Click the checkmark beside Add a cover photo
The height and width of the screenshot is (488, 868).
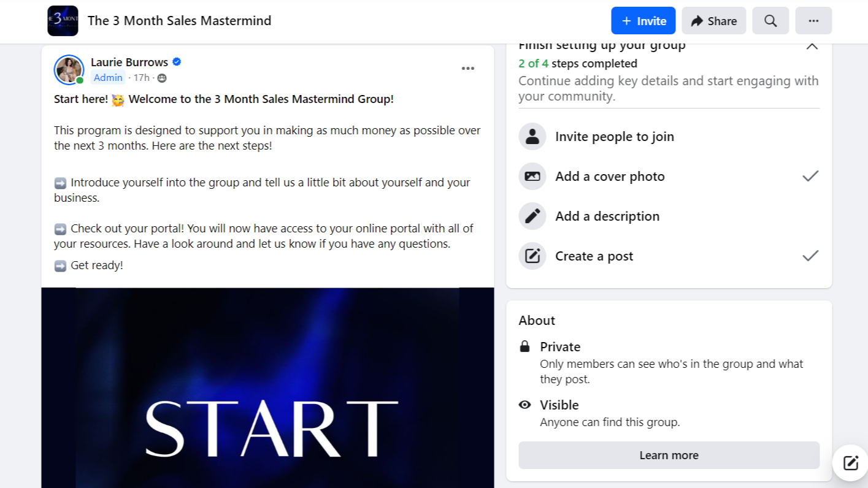[810, 177]
